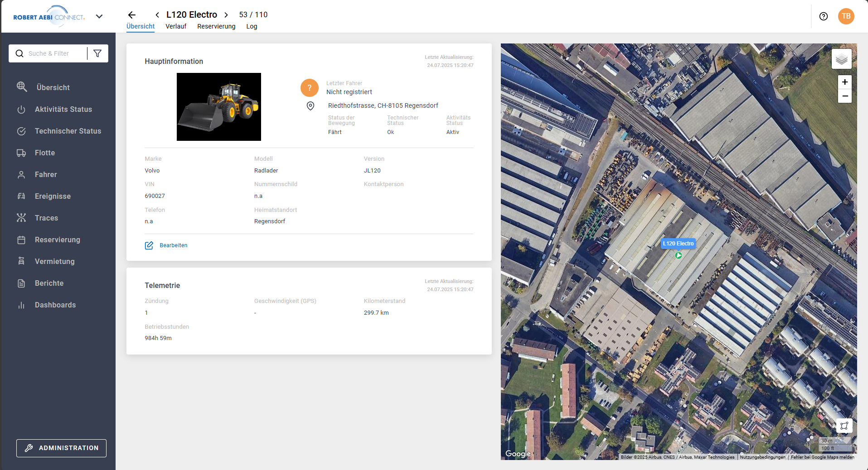Expand the Robert Aebi Connect dropdown
Image resolution: width=868 pixels, height=470 pixels.
pyautogui.click(x=99, y=17)
